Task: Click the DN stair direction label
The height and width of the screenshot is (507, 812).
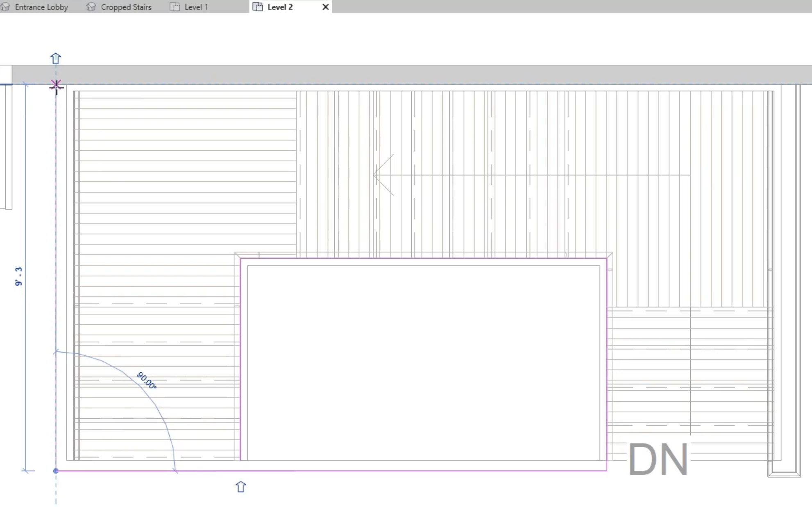Action: point(658,459)
